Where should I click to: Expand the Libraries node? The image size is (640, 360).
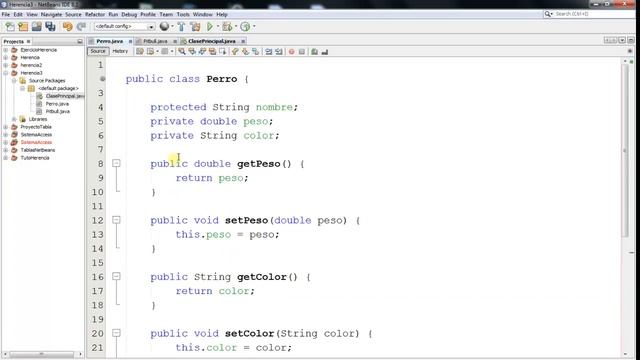(14, 119)
